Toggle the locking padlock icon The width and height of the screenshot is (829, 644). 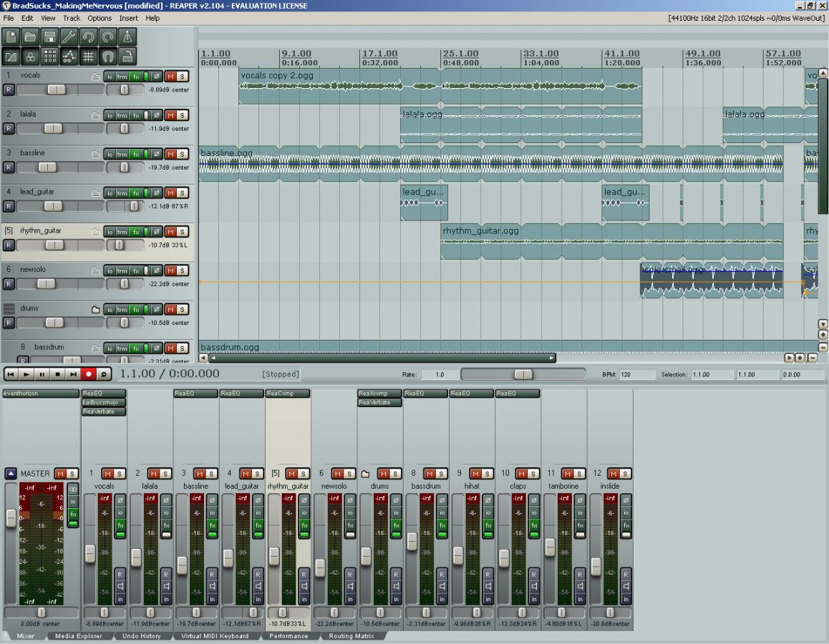point(127,57)
